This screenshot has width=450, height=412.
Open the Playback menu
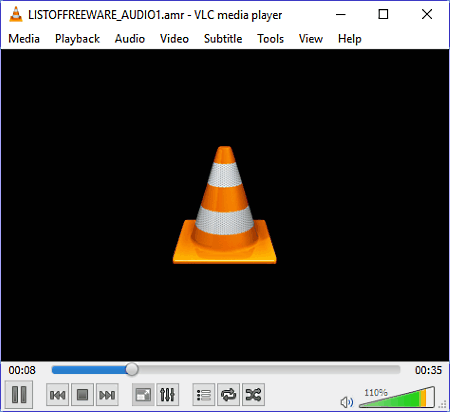pyautogui.click(x=77, y=39)
